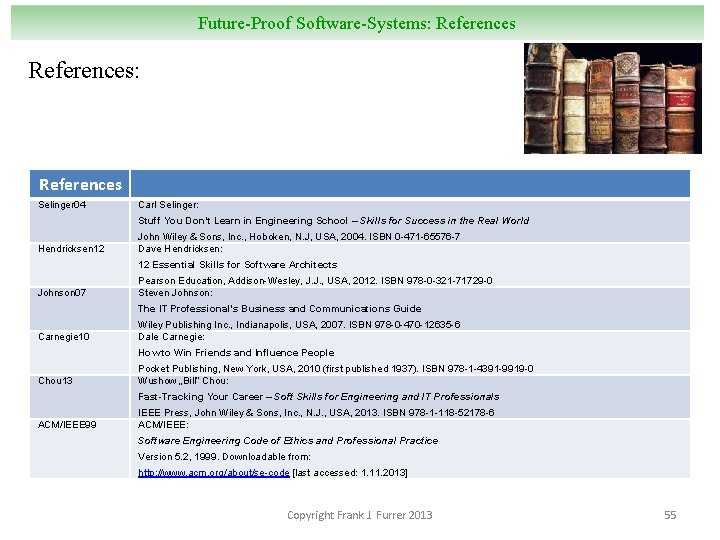Image resolution: width=720 pixels, height=540 pixels.
Task: Click the slide number 55
Action: 670,515
